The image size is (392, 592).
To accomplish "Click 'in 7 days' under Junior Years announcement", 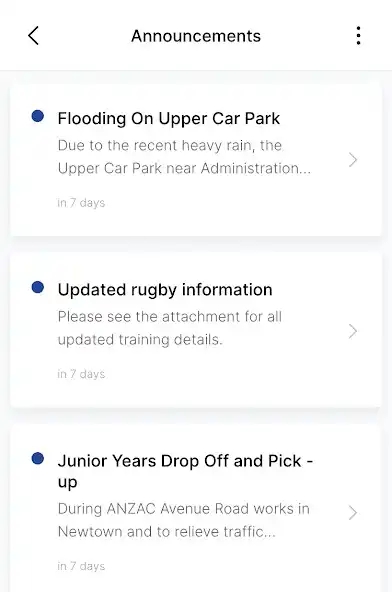I will 81,566.
